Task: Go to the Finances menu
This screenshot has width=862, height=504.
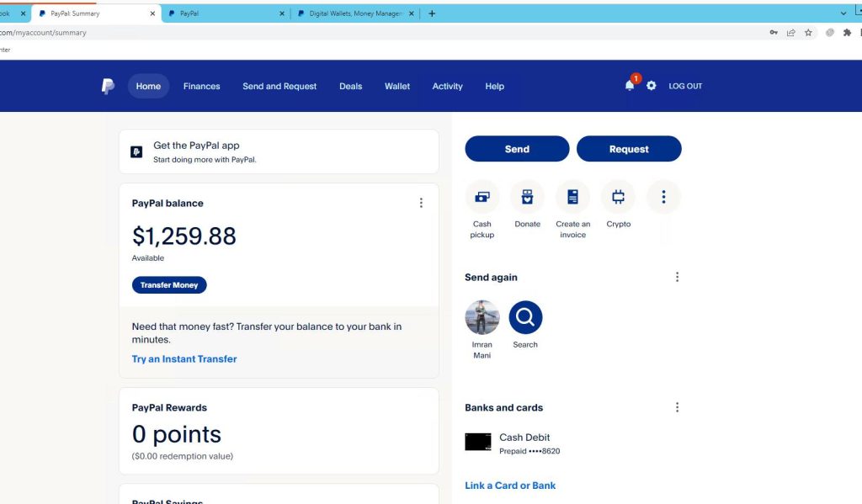Action: [x=201, y=86]
